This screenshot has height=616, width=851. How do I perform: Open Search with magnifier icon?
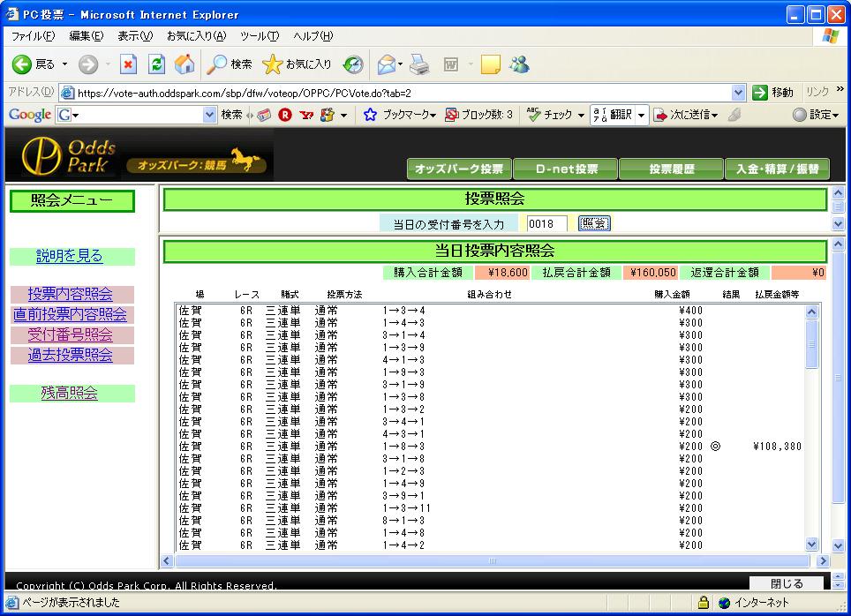pos(229,64)
